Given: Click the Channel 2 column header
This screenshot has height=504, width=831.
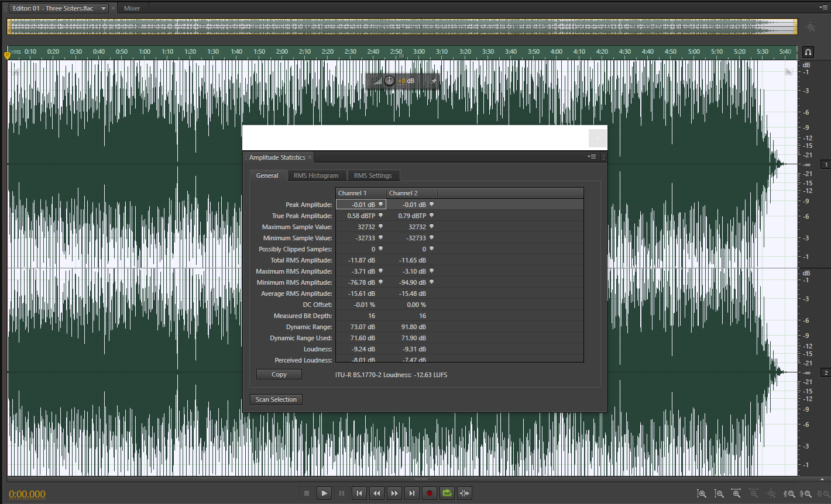Looking at the screenshot, I should click(412, 193).
